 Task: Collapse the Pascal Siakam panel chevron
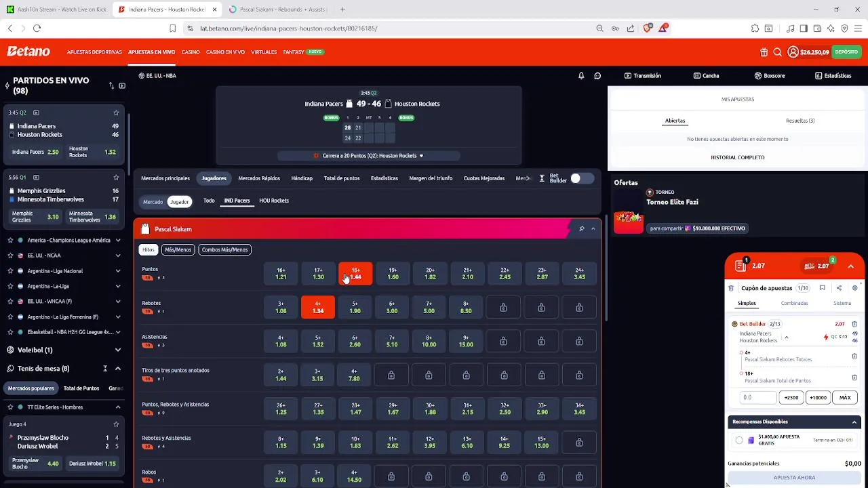pyautogui.click(x=593, y=229)
